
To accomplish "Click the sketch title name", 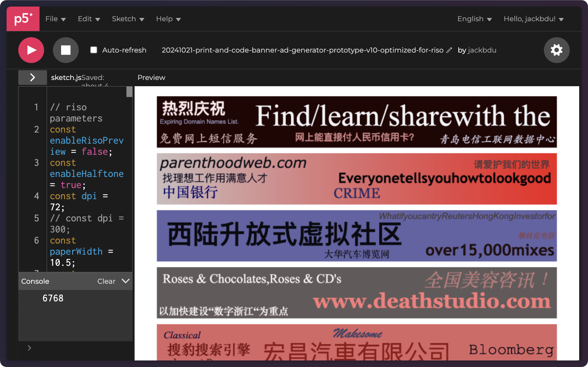I will point(302,50).
